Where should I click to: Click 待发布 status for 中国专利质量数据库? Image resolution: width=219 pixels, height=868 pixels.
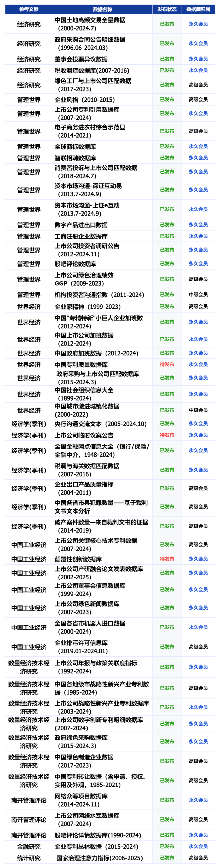point(167,365)
